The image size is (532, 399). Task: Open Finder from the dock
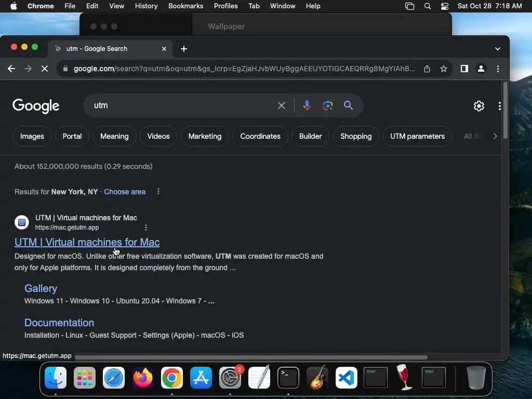pos(56,378)
